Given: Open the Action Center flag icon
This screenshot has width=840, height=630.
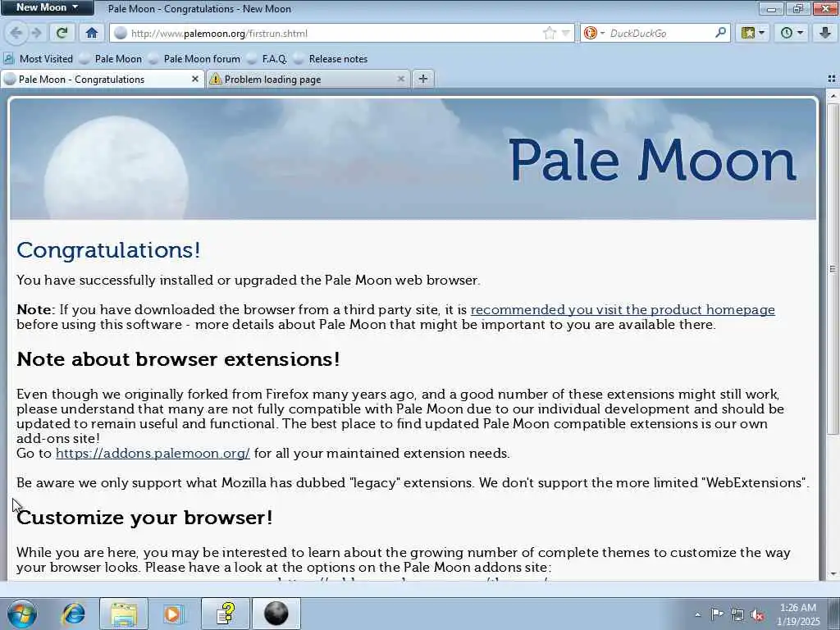Looking at the screenshot, I should click(x=717, y=614).
